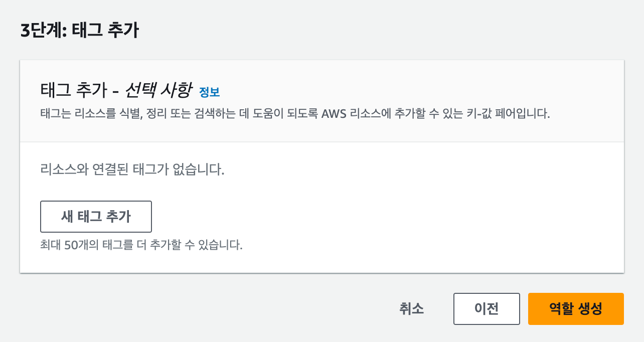
Task: Select the 3단계: 태그 추가 page heading
Action: click(79, 31)
